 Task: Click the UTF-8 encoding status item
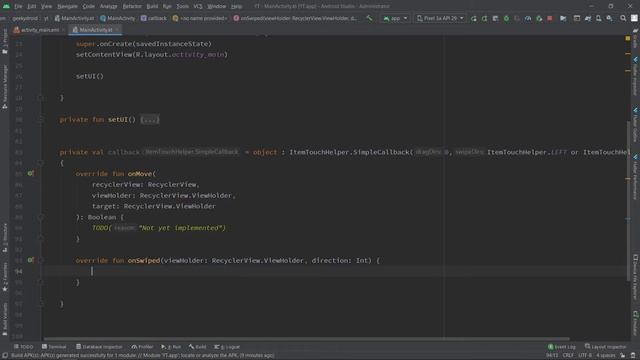[x=584, y=356]
